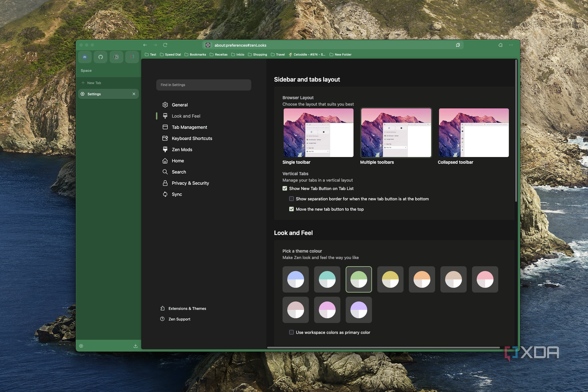
Task: Pick the blue theme colour swatch
Action: [295, 280]
